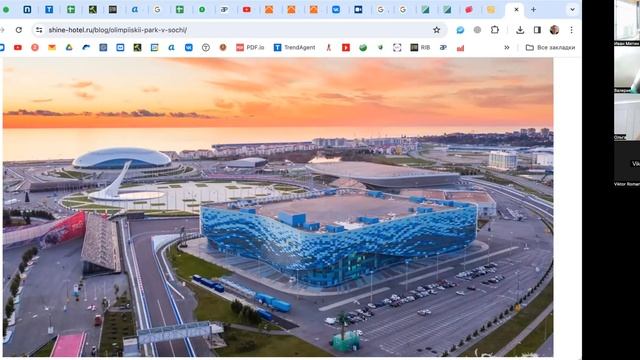This screenshot has height=360, width=640.
Task: Open the brown round bookmark
Action: point(223,48)
